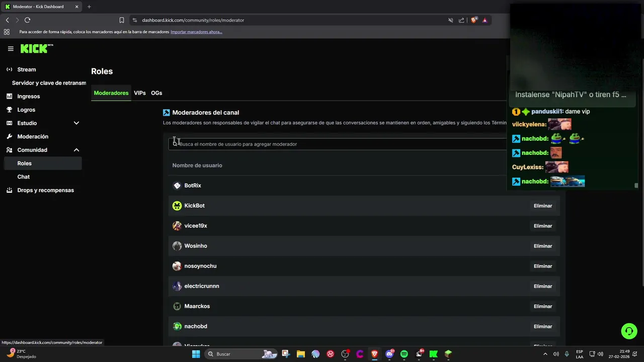Screen dimensions: 644x362
Task: Click BotRix avatar in moderator list
Action: tap(177, 186)
